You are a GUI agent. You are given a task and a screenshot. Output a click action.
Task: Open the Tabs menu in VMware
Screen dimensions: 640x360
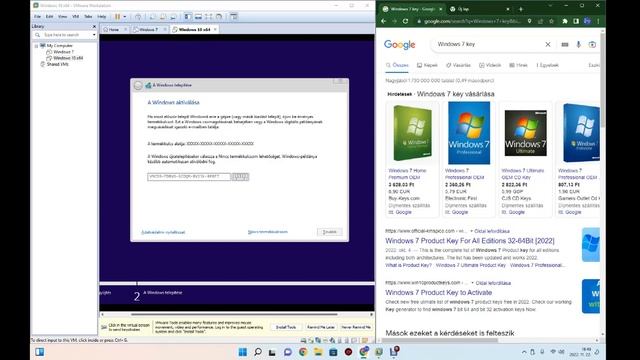(88, 17)
